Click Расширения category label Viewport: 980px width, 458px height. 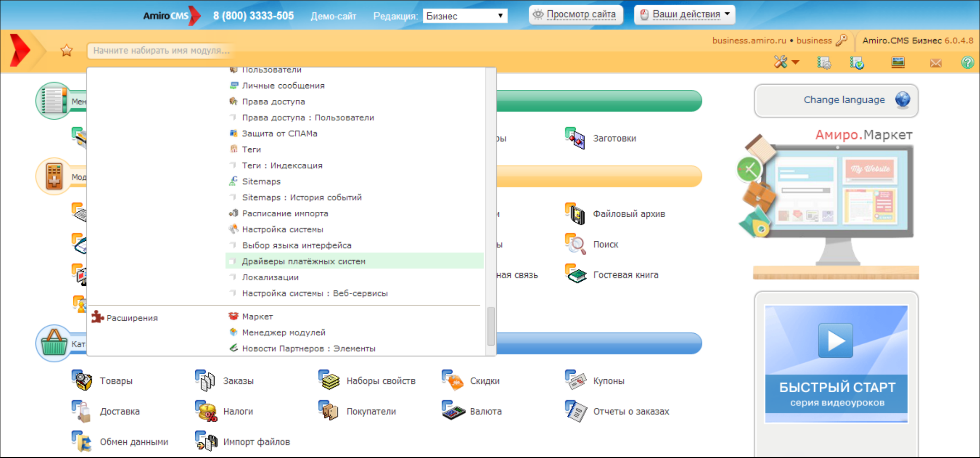click(132, 318)
